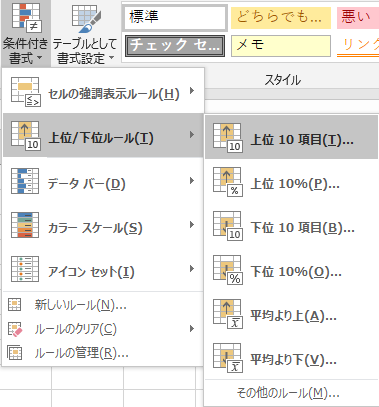379x407 pixels.
Task: Expand arrow beside ルールのクリア(C)
Action: 192,329
